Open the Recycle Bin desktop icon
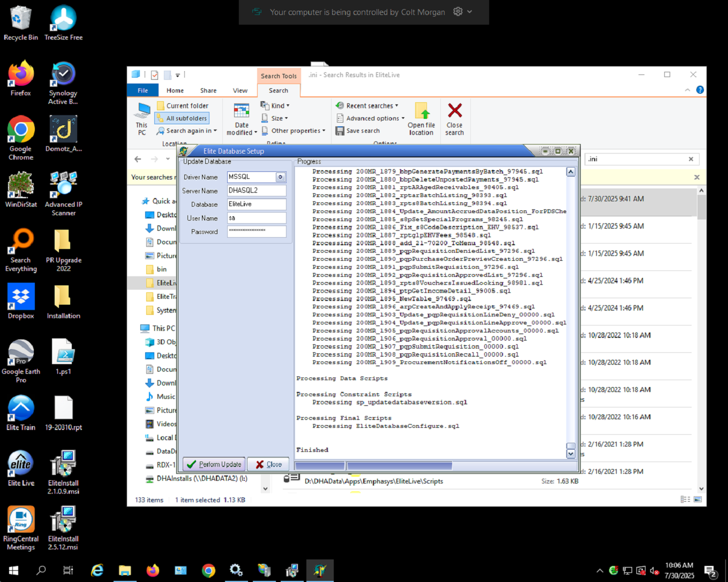The image size is (728, 582). [21, 23]
